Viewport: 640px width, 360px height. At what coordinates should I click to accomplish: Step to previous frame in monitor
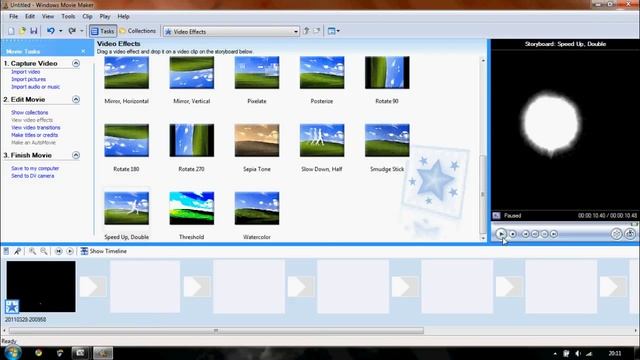point(535,234)
